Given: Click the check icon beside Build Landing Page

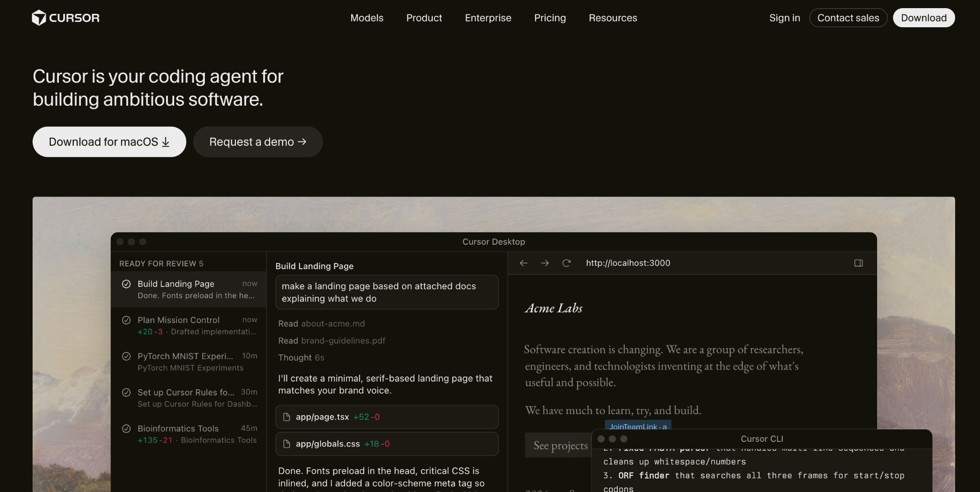Looking at the screenshot, I should [126, 284].
